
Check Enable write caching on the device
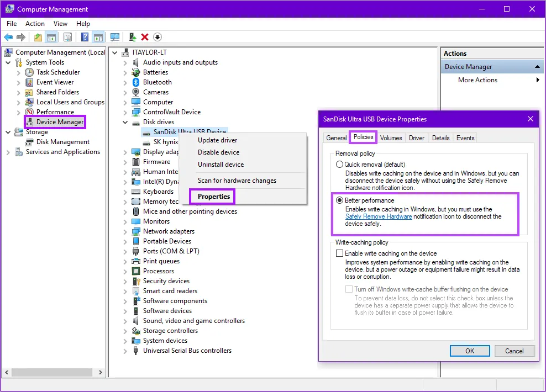pos(339,253)
